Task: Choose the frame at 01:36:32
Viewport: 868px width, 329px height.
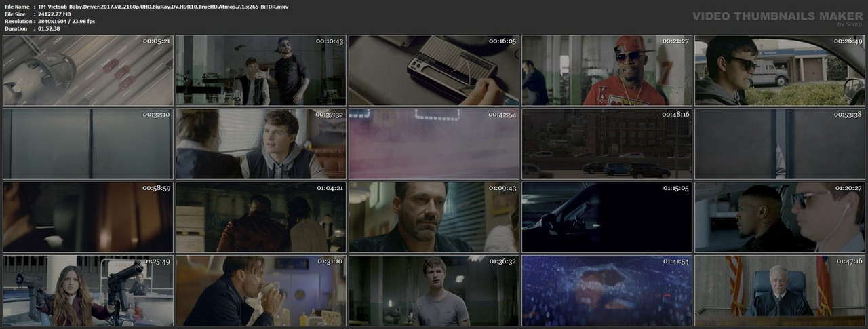Action: [434, 290]
